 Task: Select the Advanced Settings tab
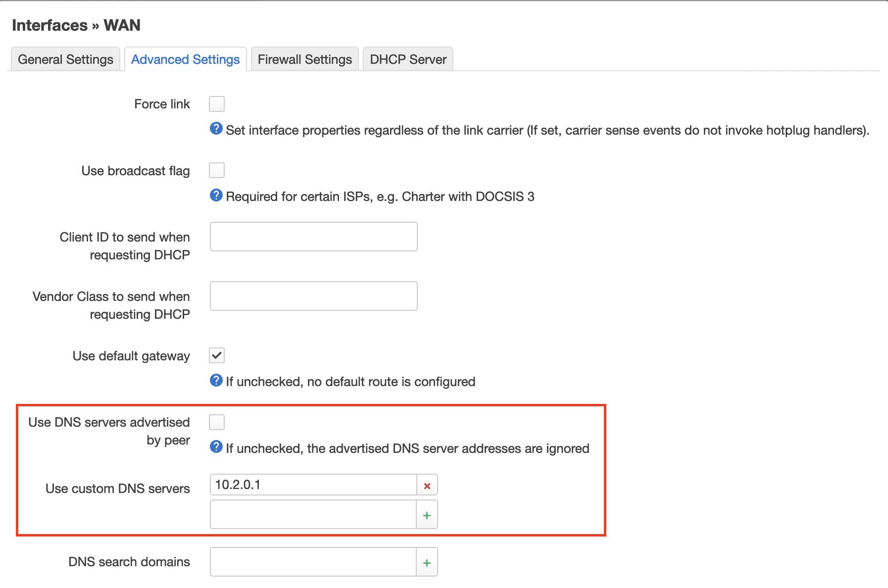(x=186, y=59)
